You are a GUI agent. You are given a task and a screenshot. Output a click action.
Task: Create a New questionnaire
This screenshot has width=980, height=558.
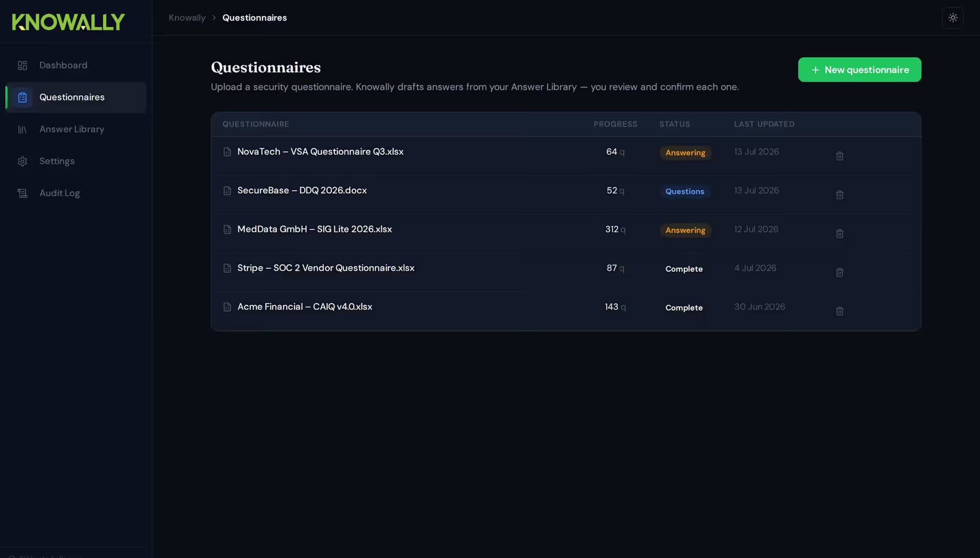pyautogui.click(x=860, y=69)
